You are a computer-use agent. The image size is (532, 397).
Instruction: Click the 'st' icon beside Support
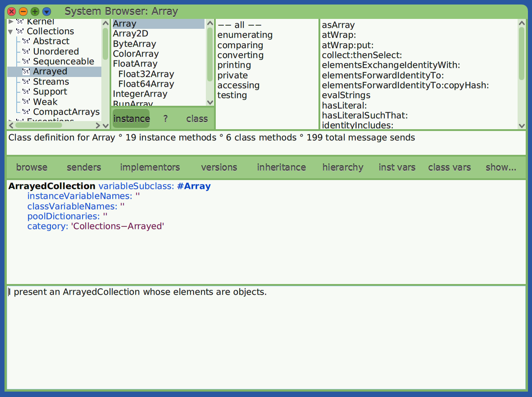(26, 91)
